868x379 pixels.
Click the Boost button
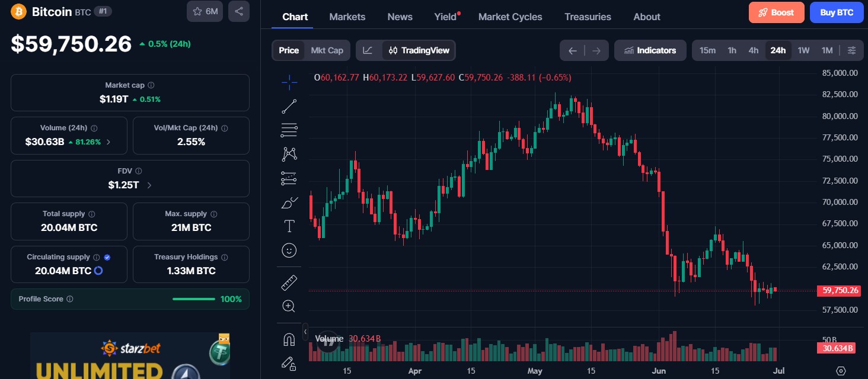click(x=777, y=12)
